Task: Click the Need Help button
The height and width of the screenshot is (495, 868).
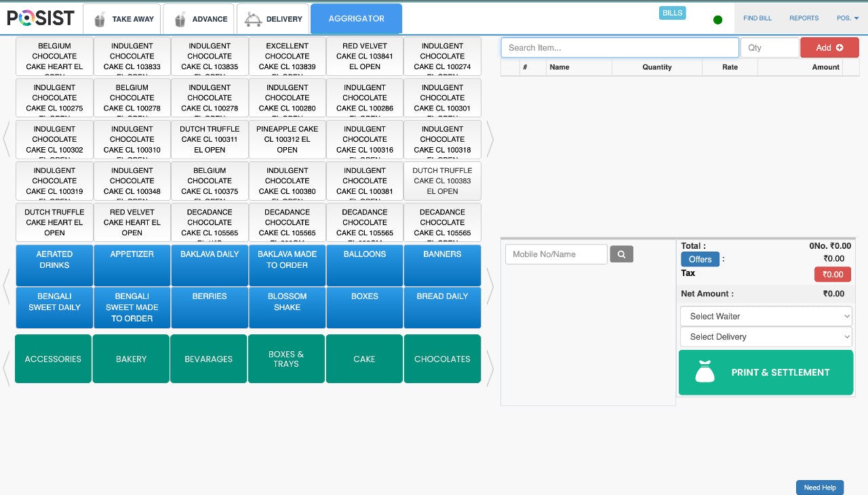Action: pyautogui.click(x=820, y=488)
